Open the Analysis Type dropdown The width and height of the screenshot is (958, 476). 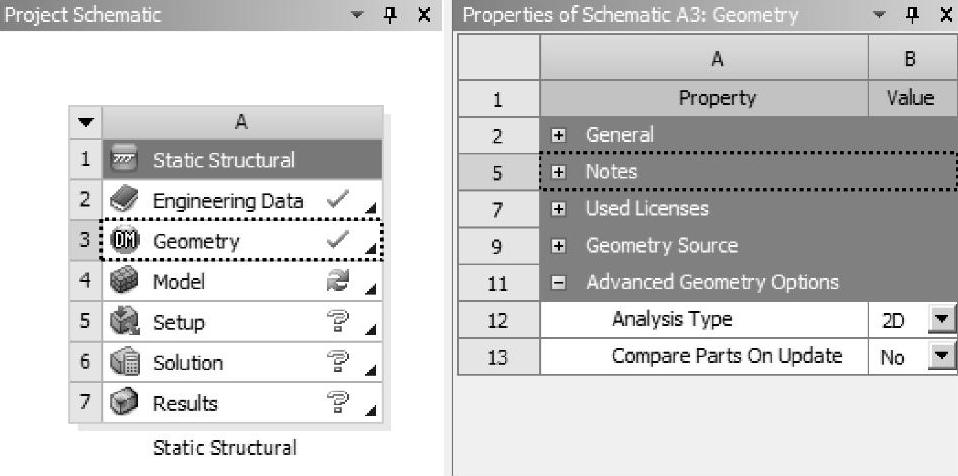[940, 320]
